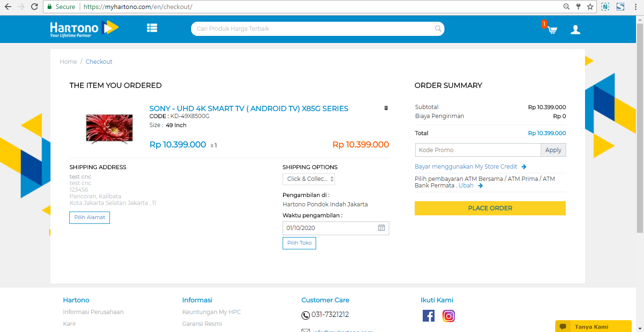Click the search magnifier icon
644x332 pixels.
click(x=438, y=29)
